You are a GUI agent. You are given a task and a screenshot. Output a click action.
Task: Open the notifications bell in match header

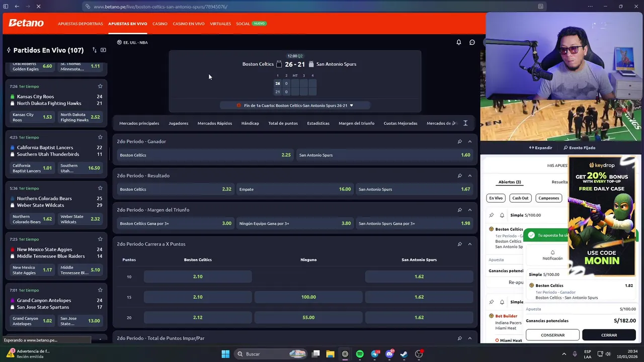pos(458,42)
